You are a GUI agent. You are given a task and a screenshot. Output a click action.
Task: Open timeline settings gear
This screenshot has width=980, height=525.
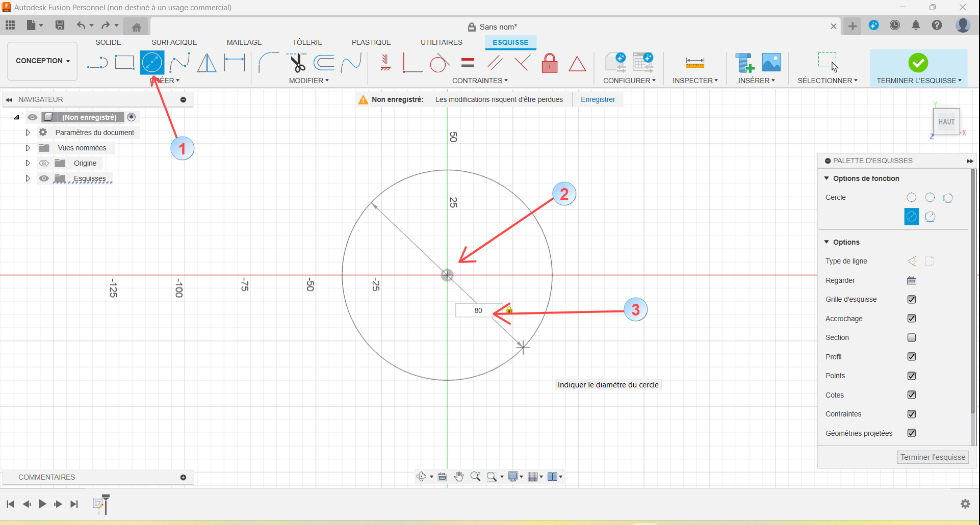(965, 504)
